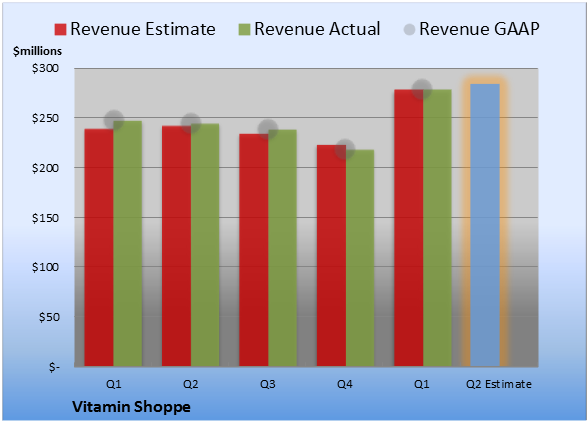Click the $200 axis value
This screenshot has height=422, width=588.
(x=45, y=168)
